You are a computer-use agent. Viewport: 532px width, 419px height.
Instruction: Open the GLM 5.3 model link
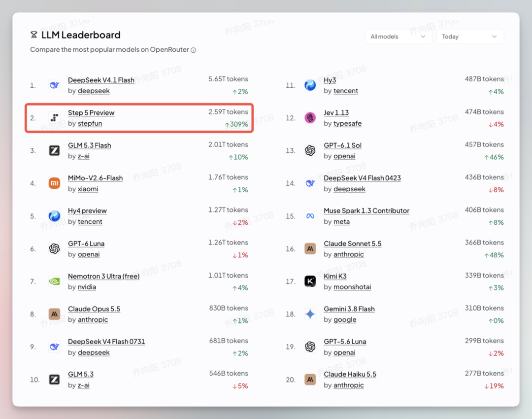click(x=81, y=374)
